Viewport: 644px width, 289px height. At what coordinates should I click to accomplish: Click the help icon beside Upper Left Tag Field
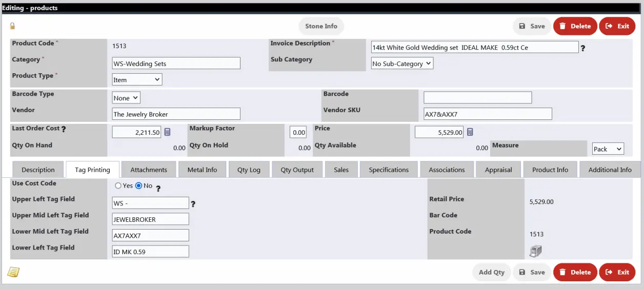tap(193, 204)
